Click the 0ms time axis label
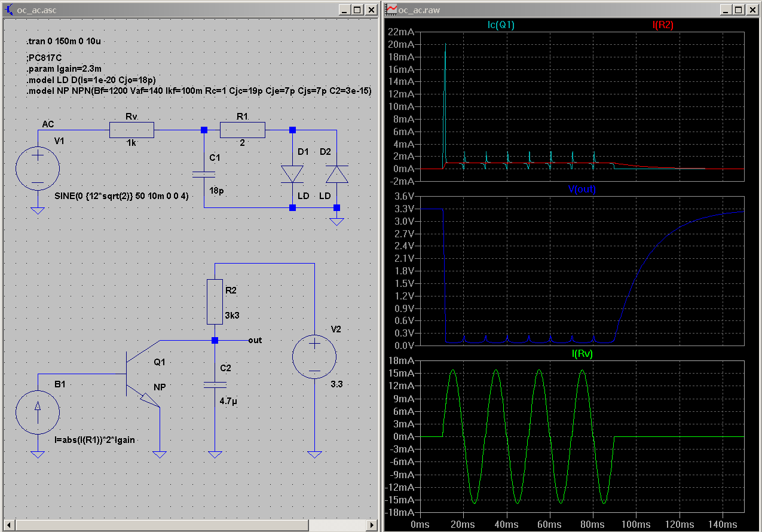The width and height of the screenshot is (762, 532). point(420,524)
